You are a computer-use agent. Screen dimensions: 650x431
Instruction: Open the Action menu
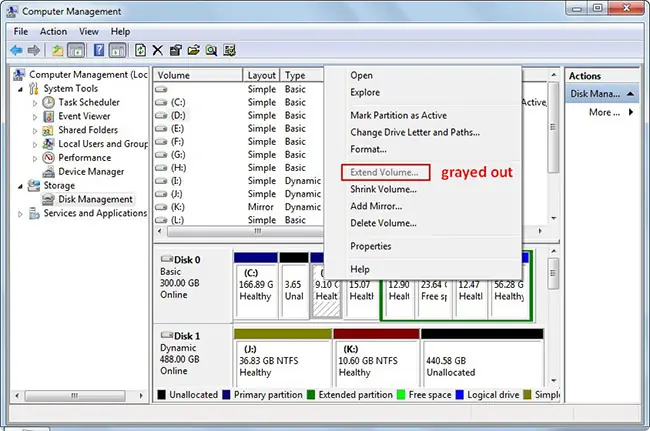(x=53, y=31)
